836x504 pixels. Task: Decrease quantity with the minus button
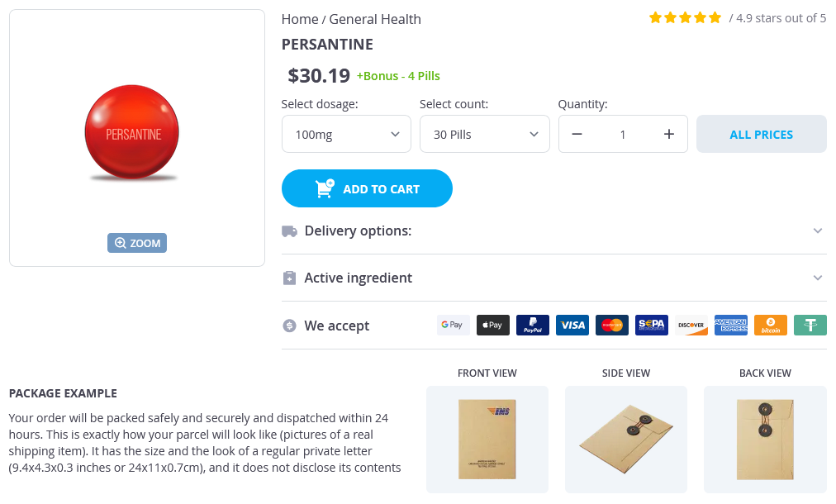click(x=577, y=134)
